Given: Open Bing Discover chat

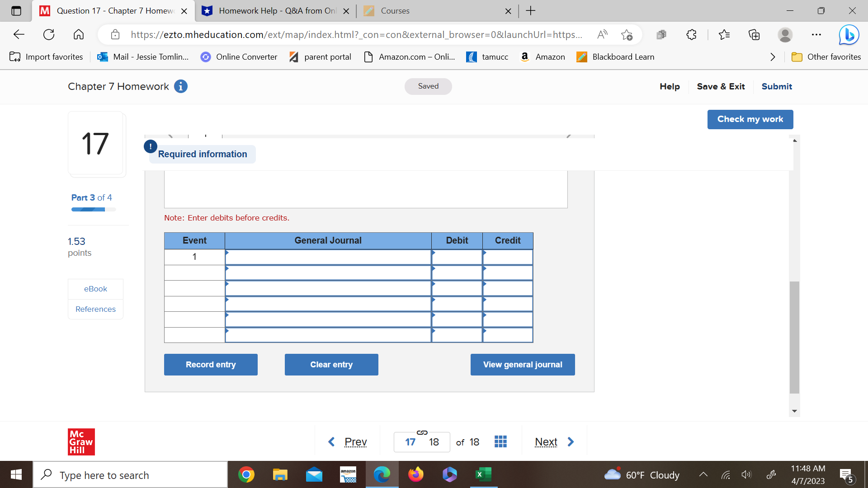Looking at the screenshot, I should (849, 35).
